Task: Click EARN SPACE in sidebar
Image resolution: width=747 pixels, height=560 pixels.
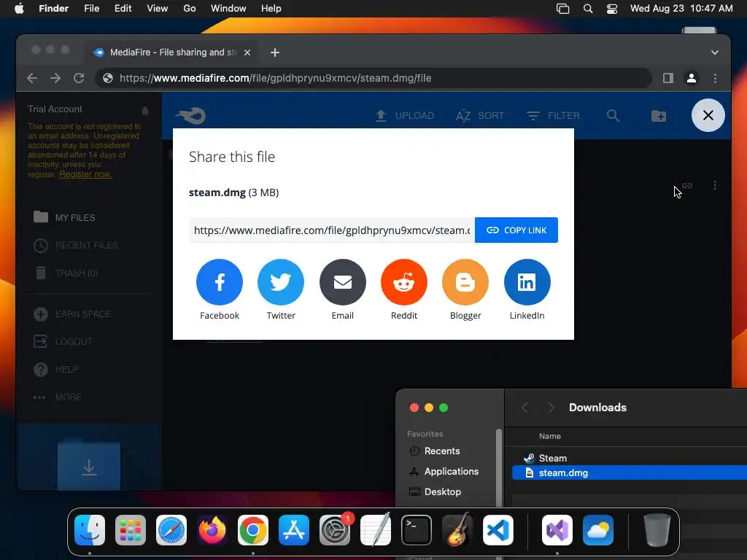Action: 72,314
